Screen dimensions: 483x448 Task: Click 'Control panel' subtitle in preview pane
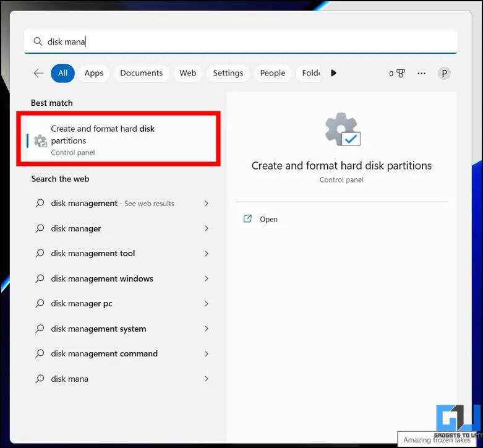coord(341,180)
